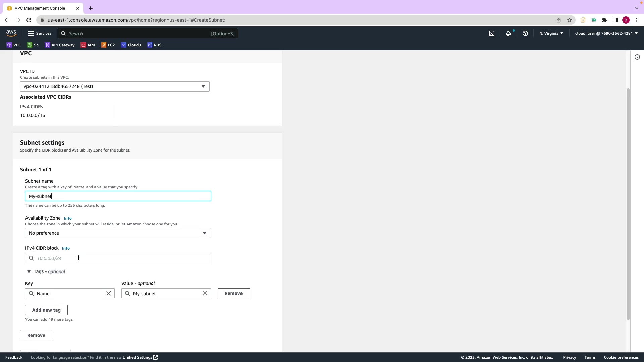This screenshot has height=362, width=644.
Task: Open the IAM shortcut in the favorites bar
Action: pos(88,45)
